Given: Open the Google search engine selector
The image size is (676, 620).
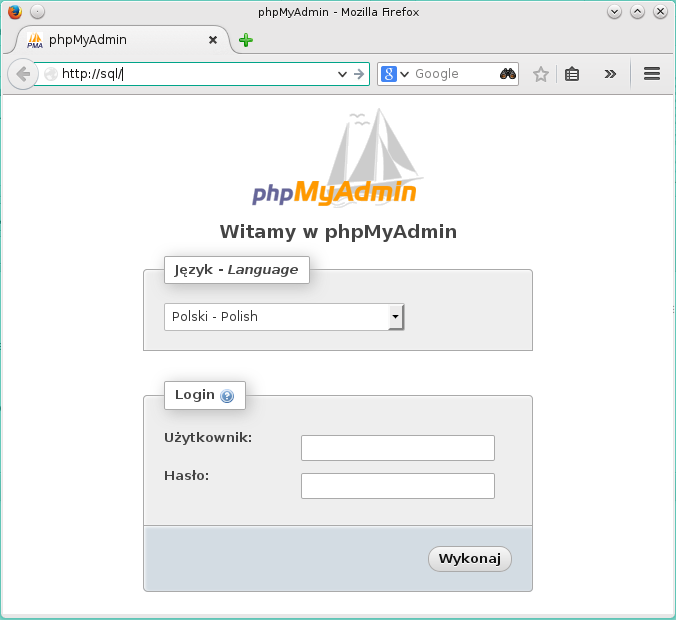Looking at the screenshot, I should pyautogui.click(x=395, y=74).
